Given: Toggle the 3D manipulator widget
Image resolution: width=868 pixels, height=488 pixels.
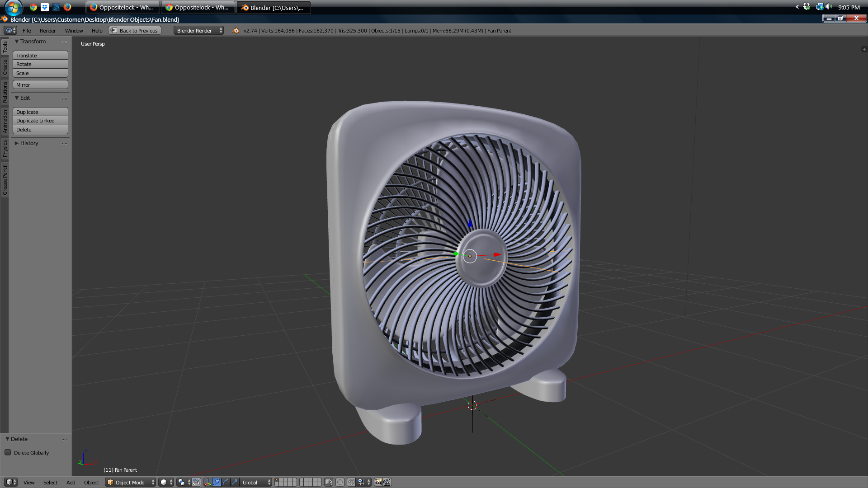Looking at the screenshot, I should pyautogui.click(x=208, y=482).
